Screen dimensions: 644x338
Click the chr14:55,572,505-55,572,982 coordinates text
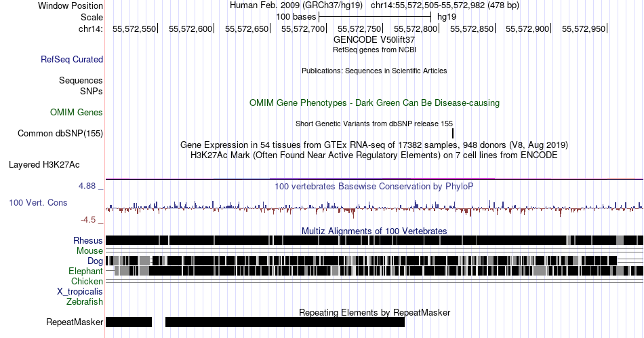(445, 5)
